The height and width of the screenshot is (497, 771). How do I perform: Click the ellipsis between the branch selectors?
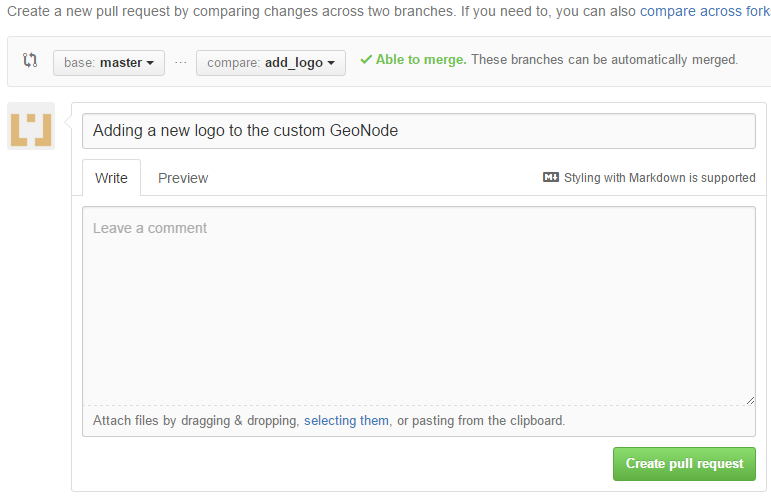180,63
